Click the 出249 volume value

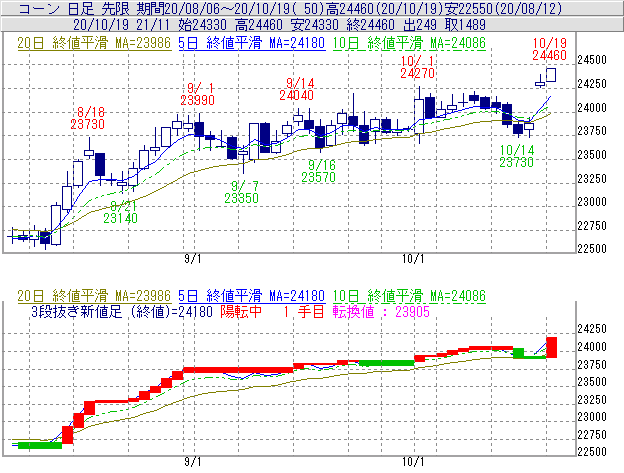[420, 25]
